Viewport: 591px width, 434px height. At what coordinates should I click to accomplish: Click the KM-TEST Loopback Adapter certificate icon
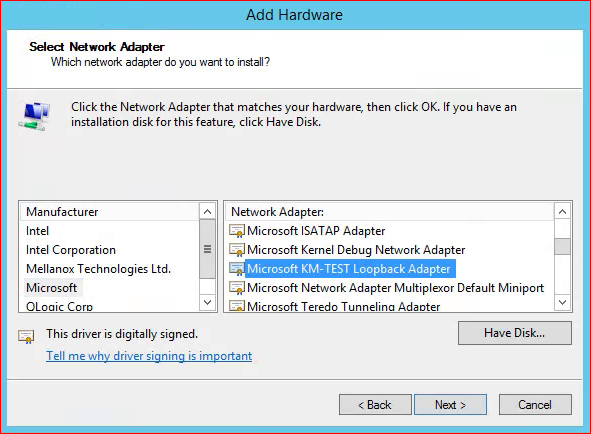(x=237, y=269)
